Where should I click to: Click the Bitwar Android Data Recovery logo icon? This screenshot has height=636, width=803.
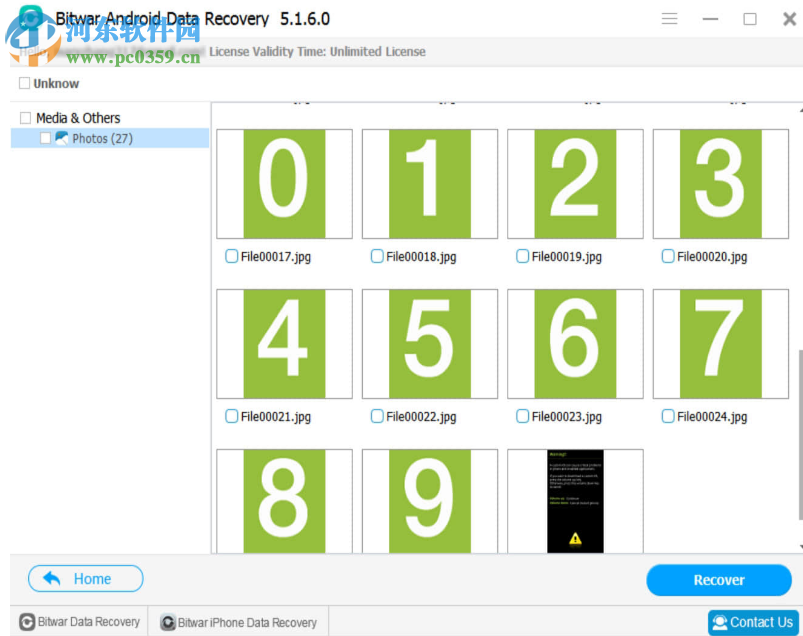tap(30, 18)
